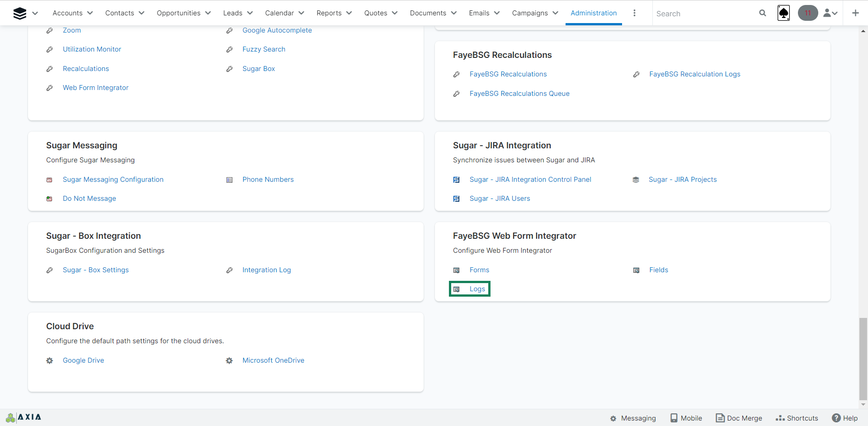
Task: Open the FayeBSG Recalculations Queue link
Action: click(x=519, y=94)
